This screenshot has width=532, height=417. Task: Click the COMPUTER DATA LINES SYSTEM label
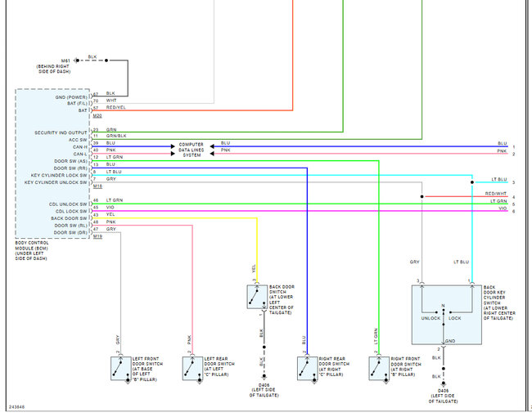[x=192, y=150]
